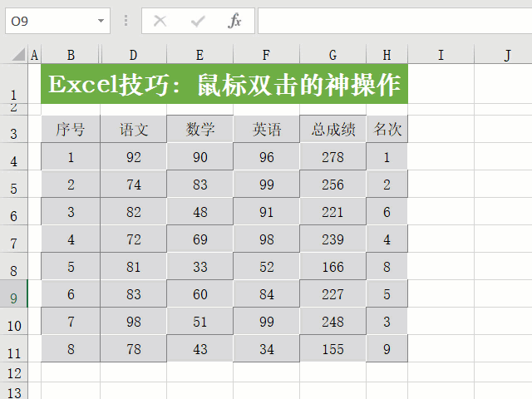The height and width of the screenshot is (399, 532).
Task: Click the Enter checkmark formula bar icon
Action: pos(198,22)
